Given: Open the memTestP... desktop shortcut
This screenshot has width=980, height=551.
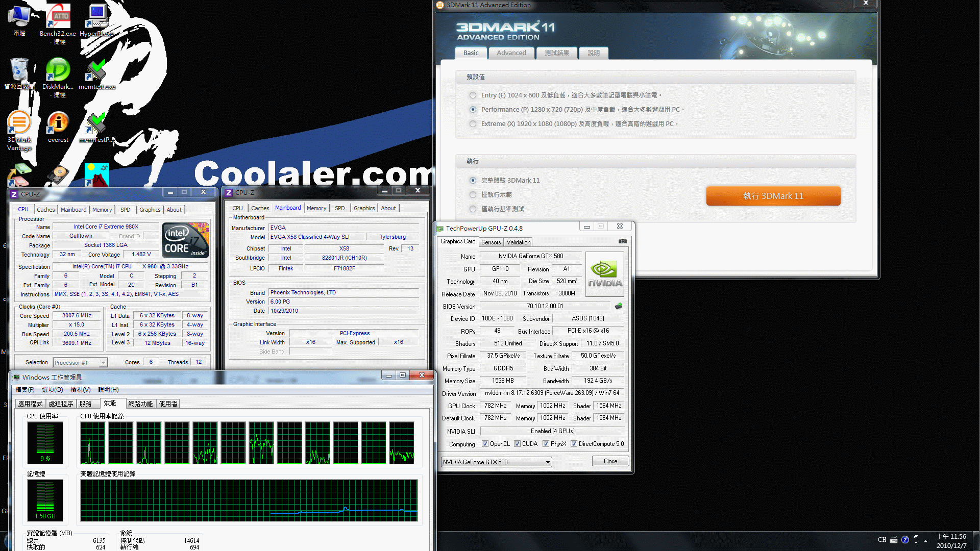Looking at the screenshot, I should coord(95,128).
